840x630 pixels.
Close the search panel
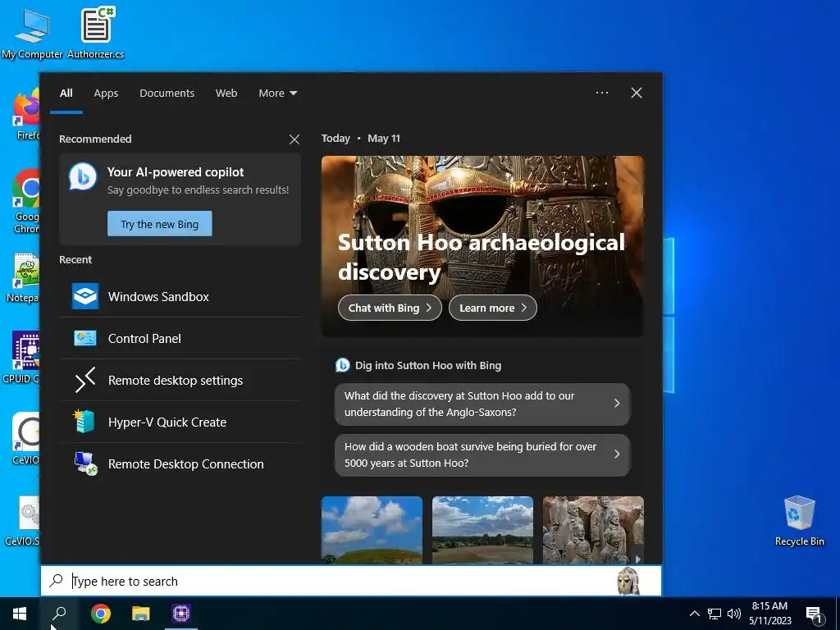(x=637, y=93)
